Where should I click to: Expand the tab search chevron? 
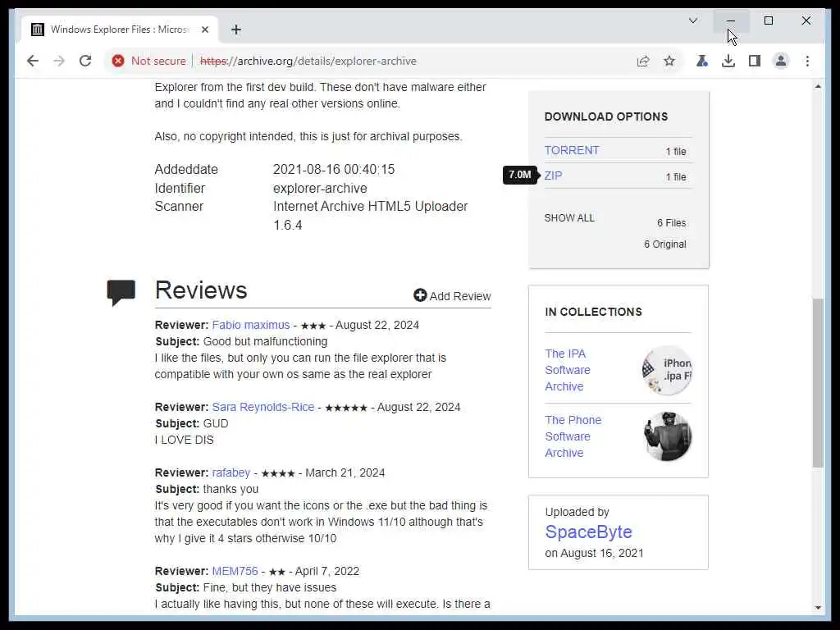(x=692, y=21)
